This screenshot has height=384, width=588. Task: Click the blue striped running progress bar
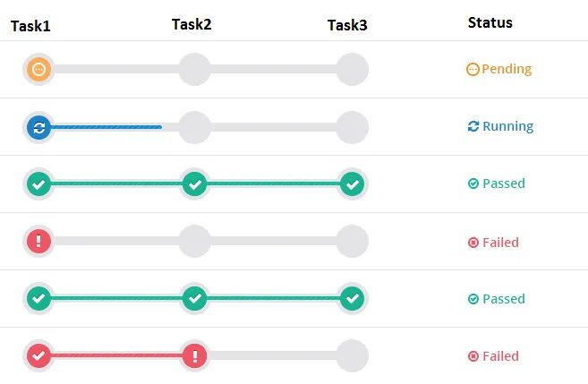click(107, 127)
